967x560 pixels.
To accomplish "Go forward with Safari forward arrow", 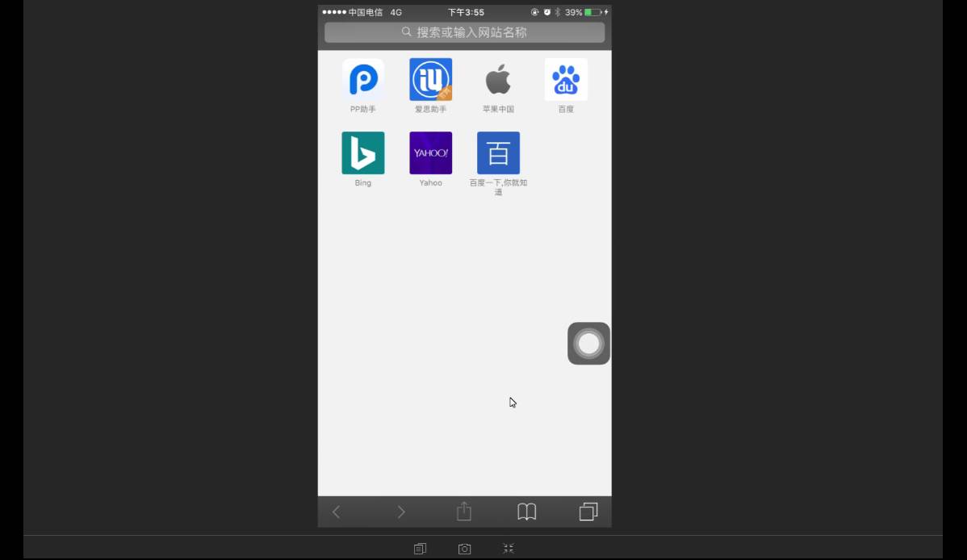I will click(401, 512).
